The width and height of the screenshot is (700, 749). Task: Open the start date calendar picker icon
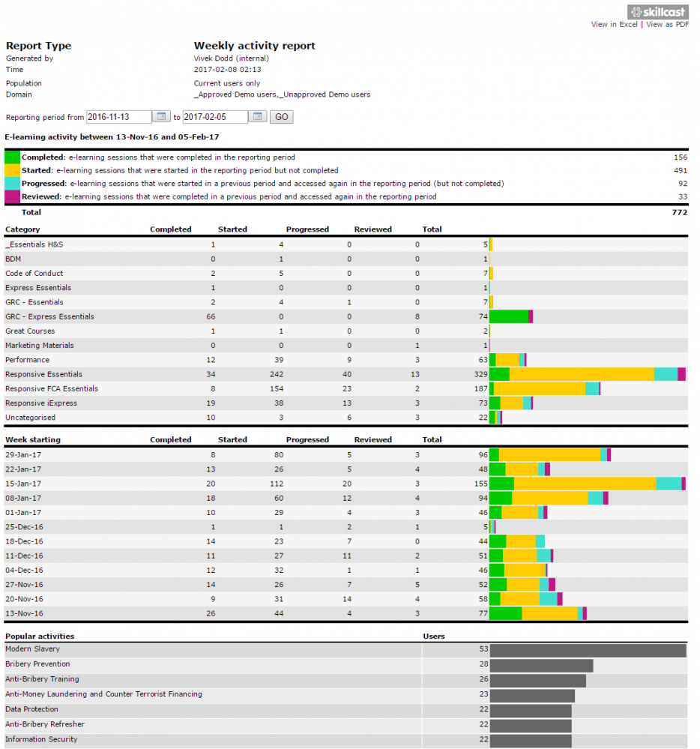pos(161,116)
